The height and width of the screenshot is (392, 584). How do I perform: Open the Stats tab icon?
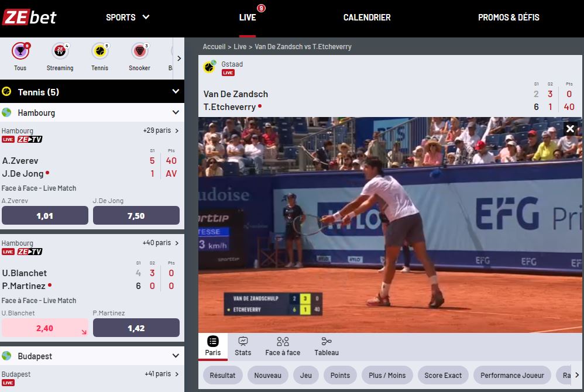tap(243, 342)
